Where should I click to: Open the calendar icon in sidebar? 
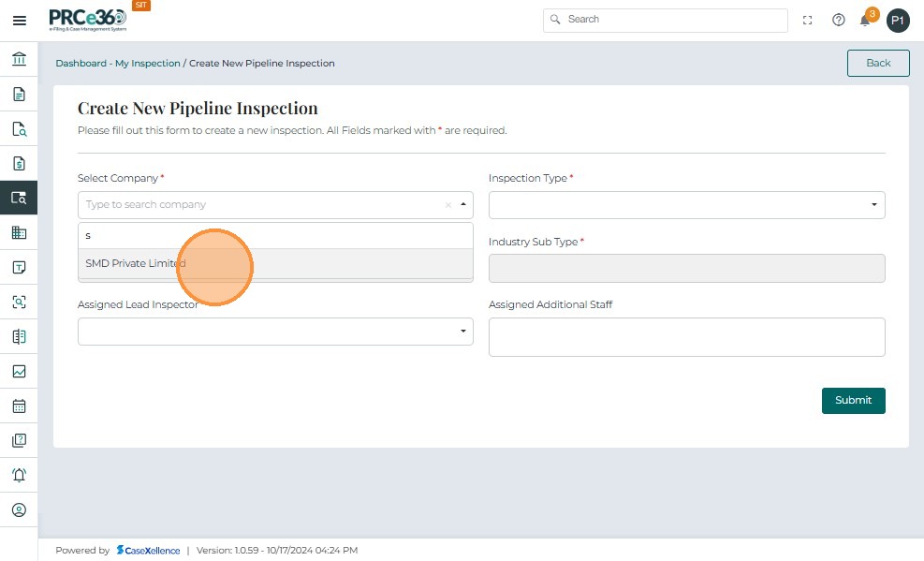tap(19, 406)
